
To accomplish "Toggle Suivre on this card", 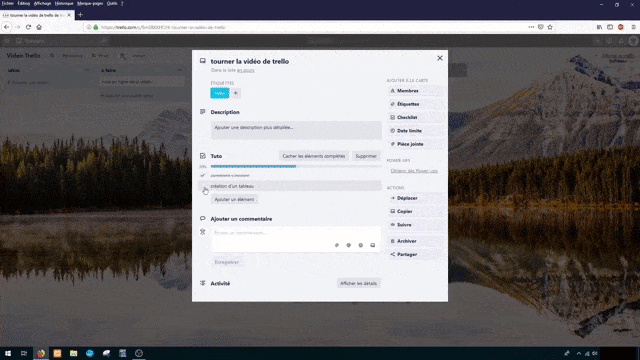I will (415, 225).
